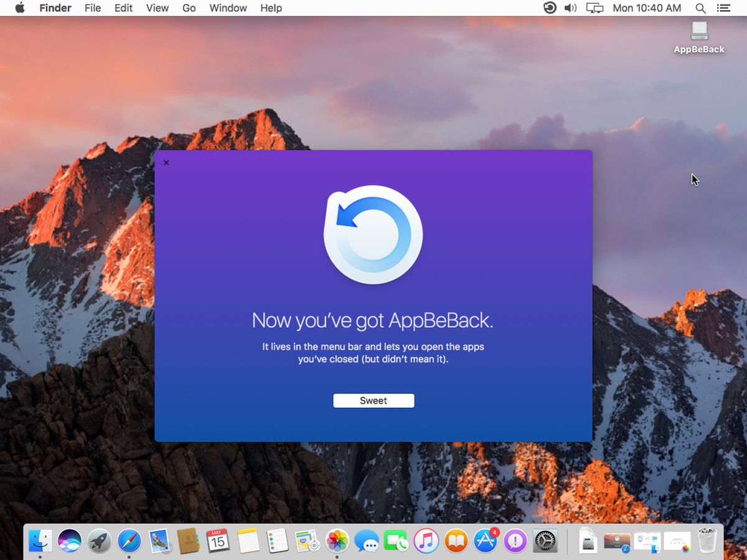Viewport: 747px width, 560px height.
Task: Open the displays menu bar icon
Action: tap(595, 8)
